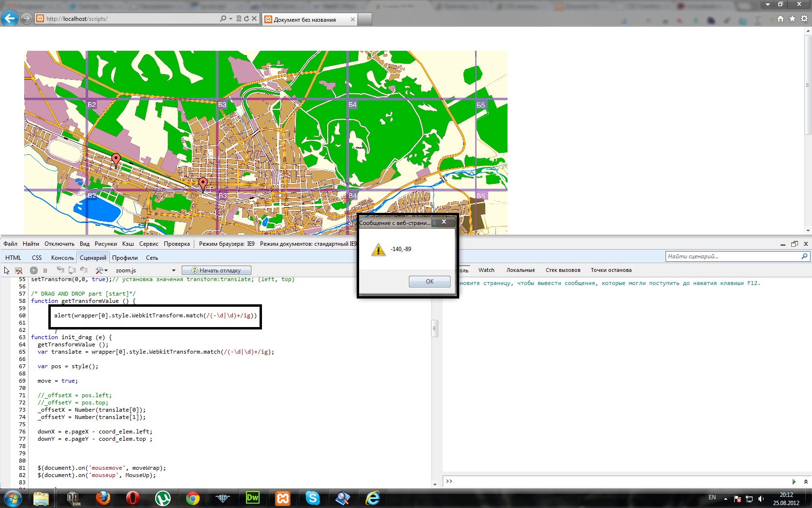
Task: Click the page vertical scrollbar thumb
Action: (808, 85)
